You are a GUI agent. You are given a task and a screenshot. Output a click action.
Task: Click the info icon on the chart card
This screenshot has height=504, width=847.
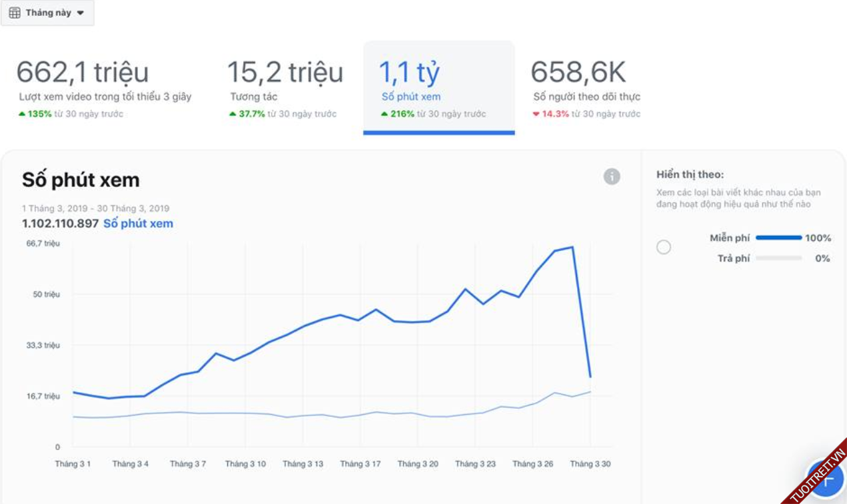pyautogui.click(x=612, y=176)
